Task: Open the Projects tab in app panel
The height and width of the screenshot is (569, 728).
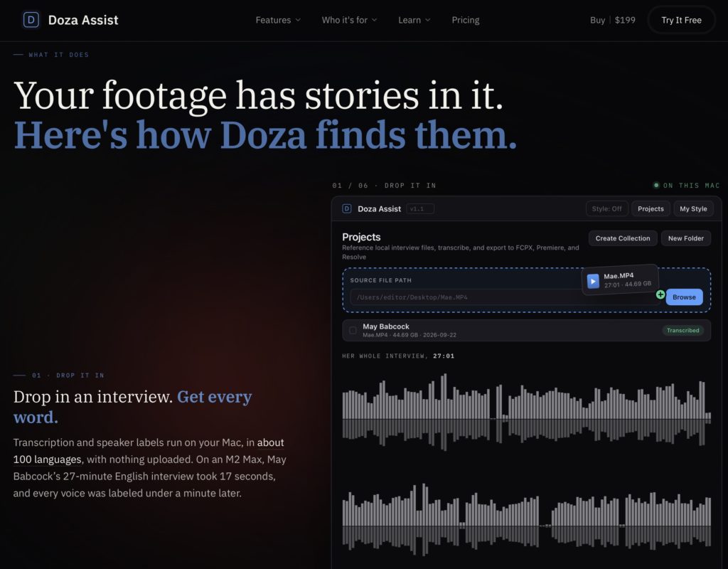Action: pyautogui.click(x=651, y=208)
